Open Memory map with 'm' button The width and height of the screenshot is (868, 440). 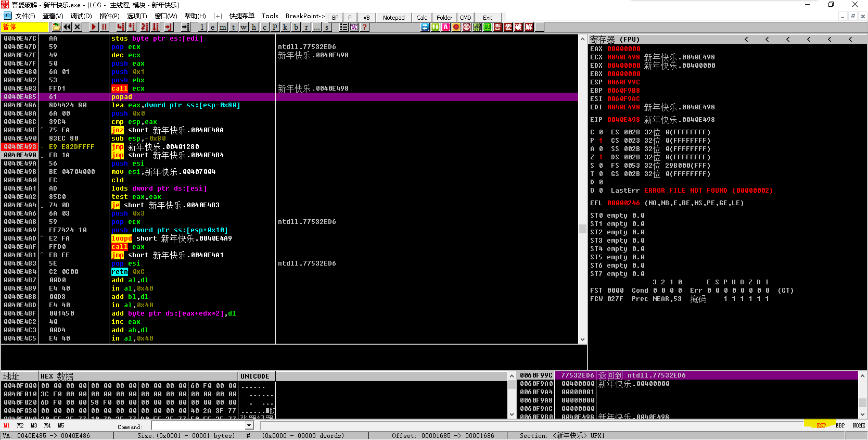[x=223, y=27]
